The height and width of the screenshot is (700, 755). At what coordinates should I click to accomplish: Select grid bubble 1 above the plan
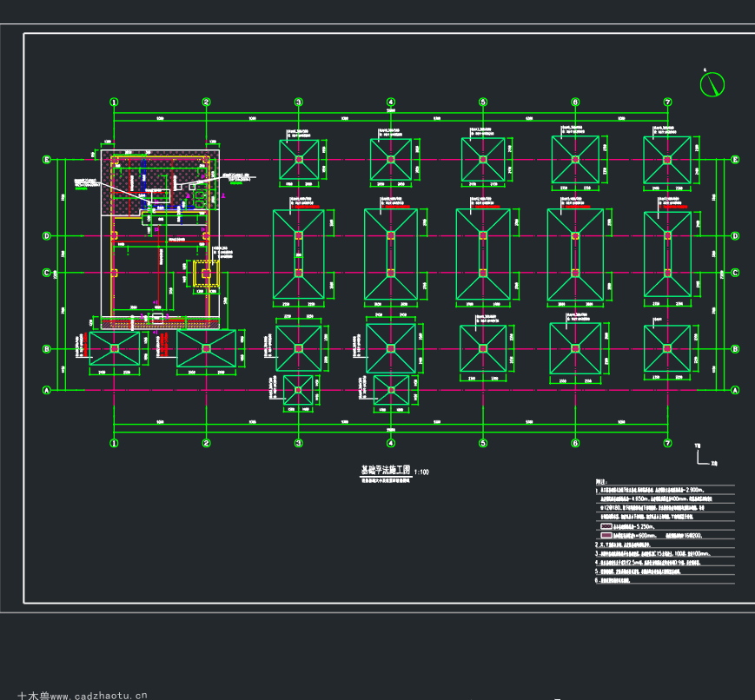pyautogui.click(x=114, y=102)
